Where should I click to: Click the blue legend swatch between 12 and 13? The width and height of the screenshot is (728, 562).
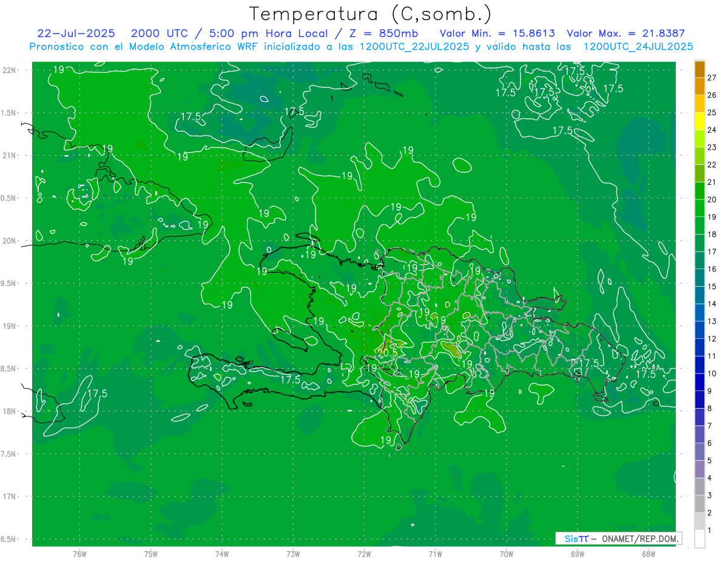pyautogui.click(x=699, y=330)
